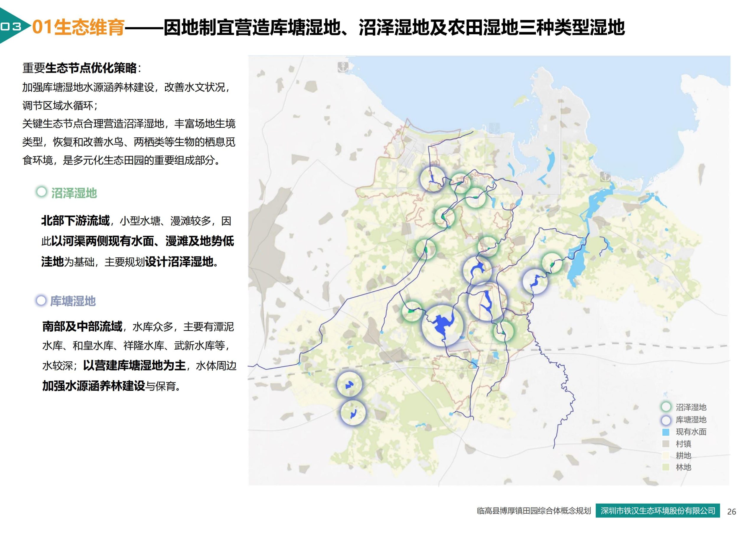Select the anchor port icon near the top coastline
This screenshot has width=756, height=534.
(x=343, y=68)
